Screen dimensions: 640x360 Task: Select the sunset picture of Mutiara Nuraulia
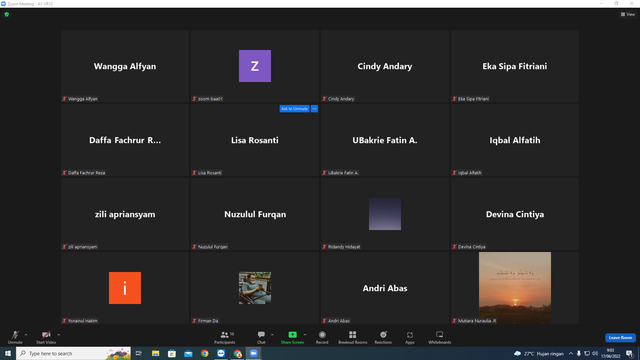515,288
